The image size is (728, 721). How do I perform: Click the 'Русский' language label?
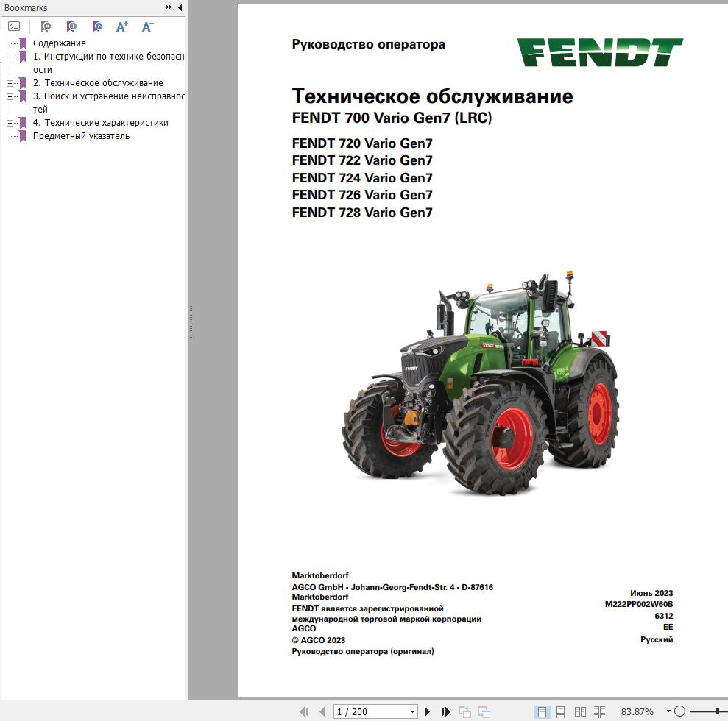pos(657,639)
